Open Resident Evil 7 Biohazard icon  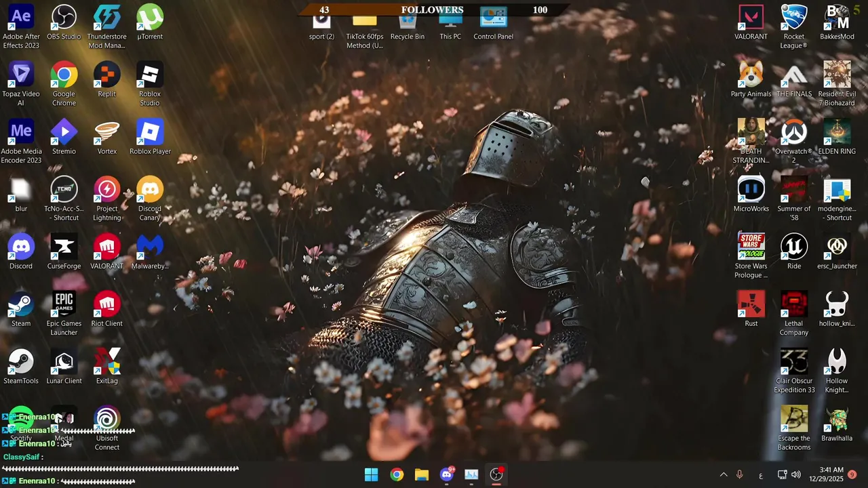coord(837,85)
